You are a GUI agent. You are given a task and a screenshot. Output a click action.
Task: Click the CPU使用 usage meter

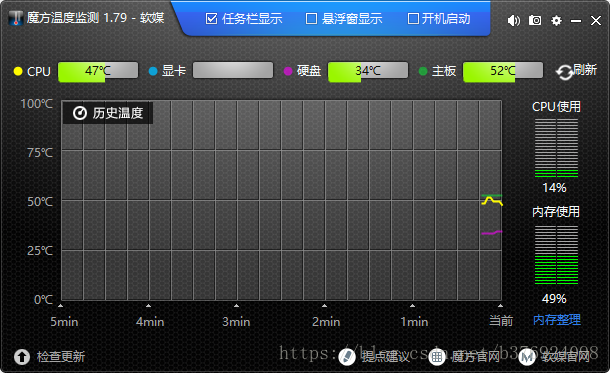coord(556,148)
